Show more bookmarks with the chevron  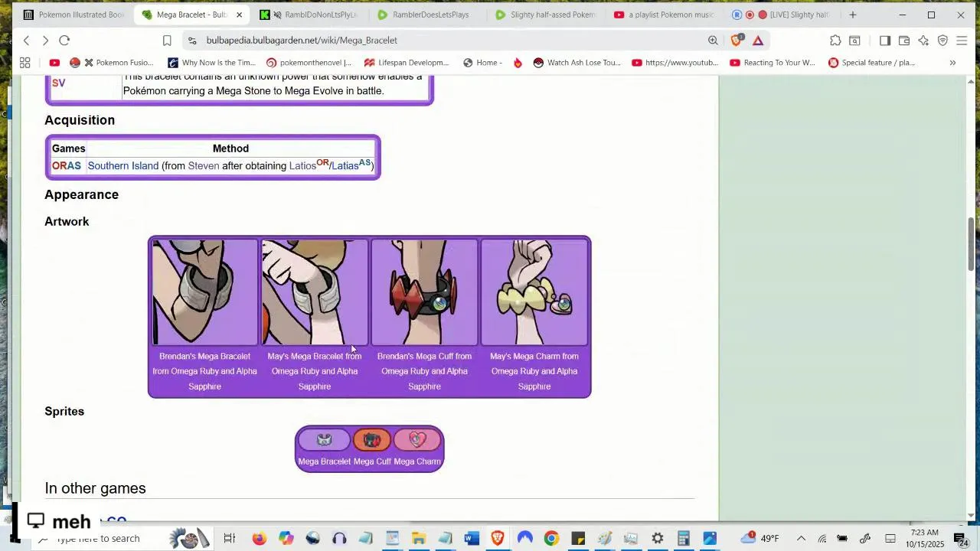[x=952, y=63]
